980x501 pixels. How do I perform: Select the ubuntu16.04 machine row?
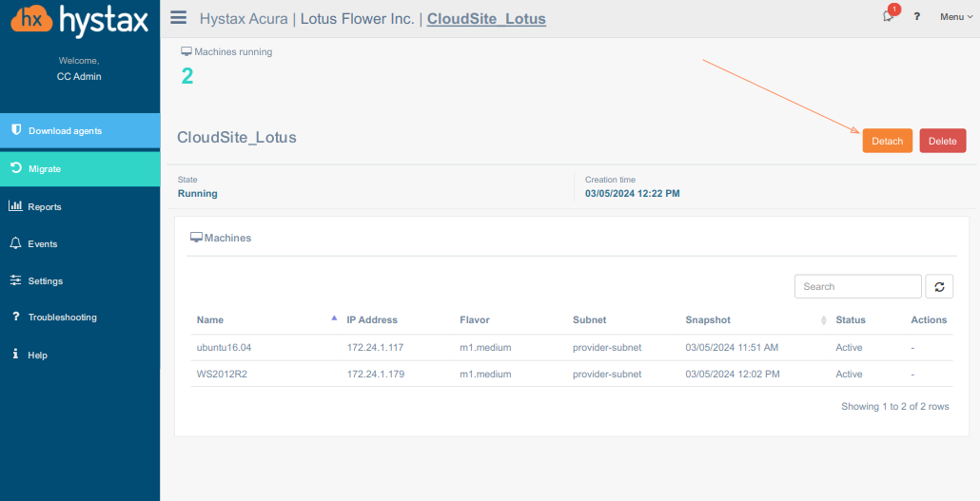225,348
